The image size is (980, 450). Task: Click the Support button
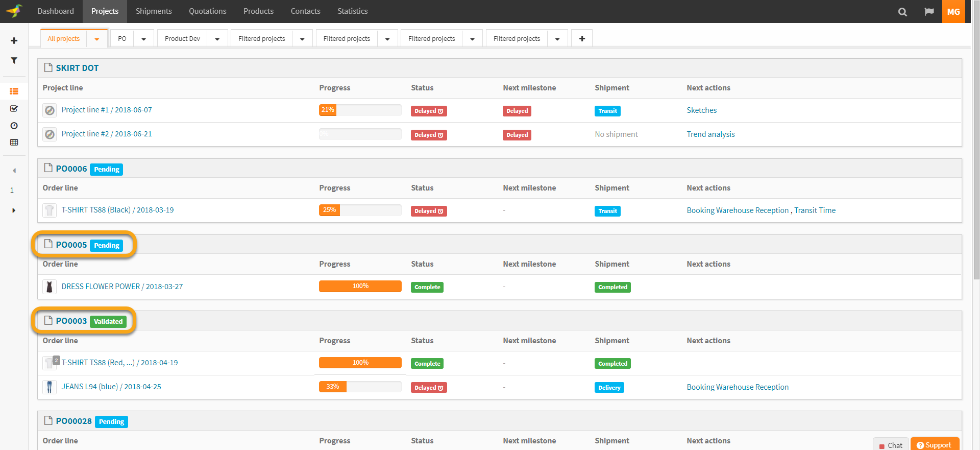click(934, 445)
